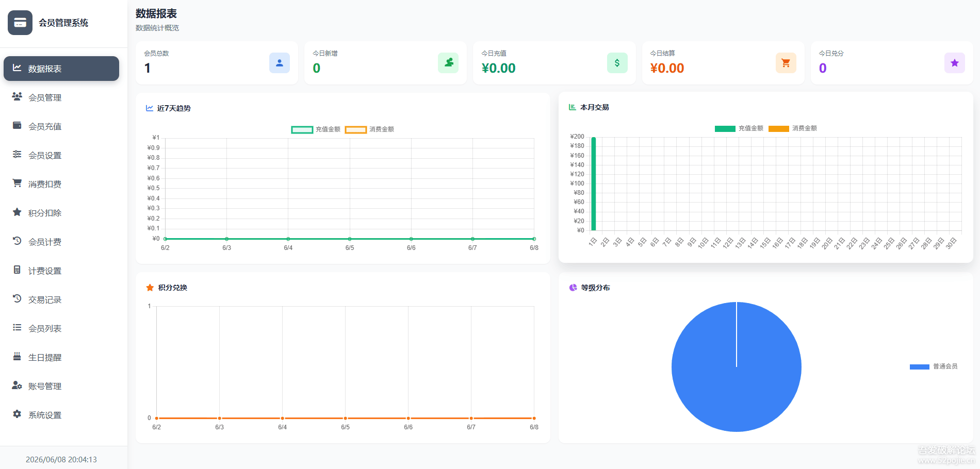Screen dimensions: 980x469
Task: Open the 会员计费 section
Action: (61, 242)
